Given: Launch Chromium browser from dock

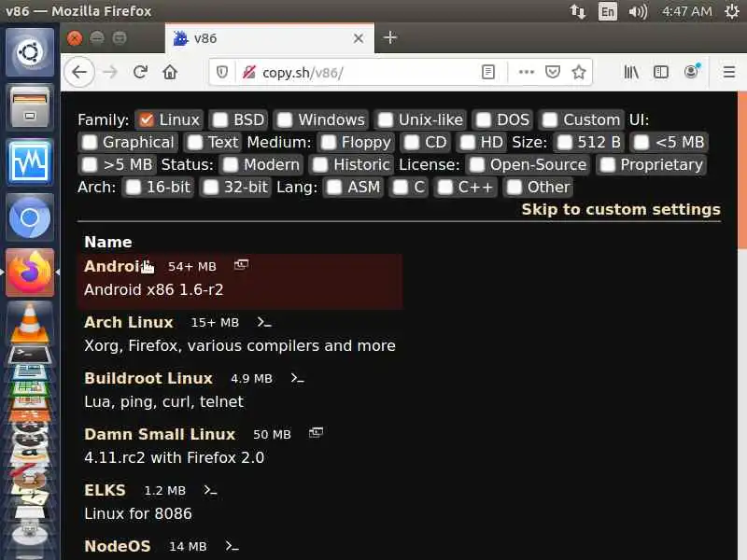Looking at the screenshot, I should click(x=30, y=217).
